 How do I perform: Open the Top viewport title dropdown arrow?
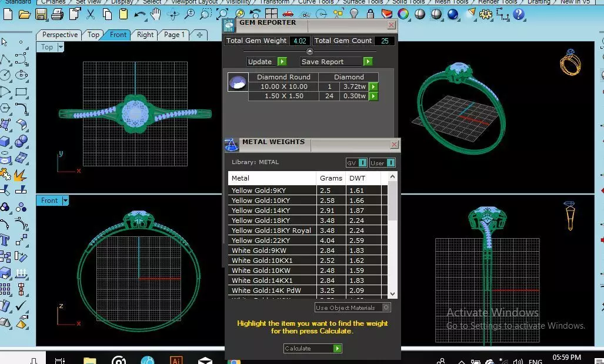pyautogui.click(x=61, y=47)
